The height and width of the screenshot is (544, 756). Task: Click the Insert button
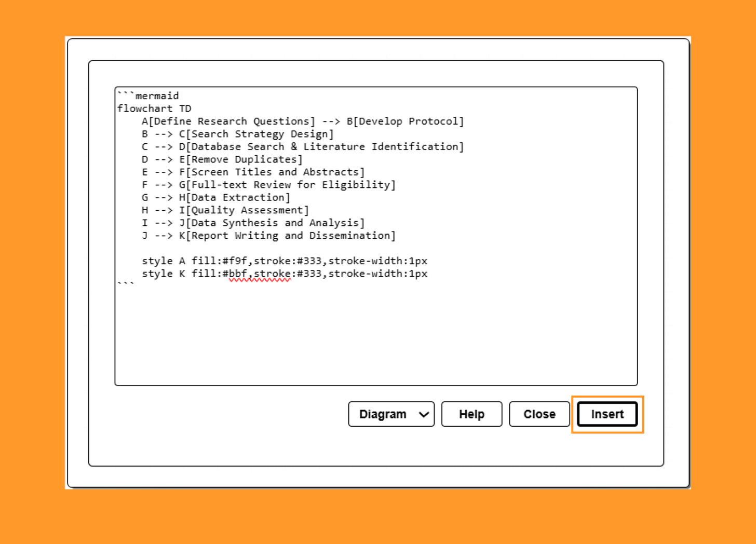pos(607,414)
